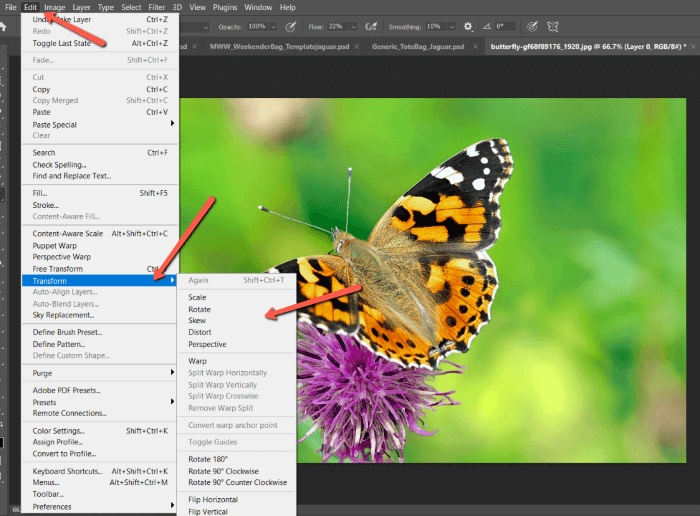Expand the Paste Special submenu

pos(55,125)
